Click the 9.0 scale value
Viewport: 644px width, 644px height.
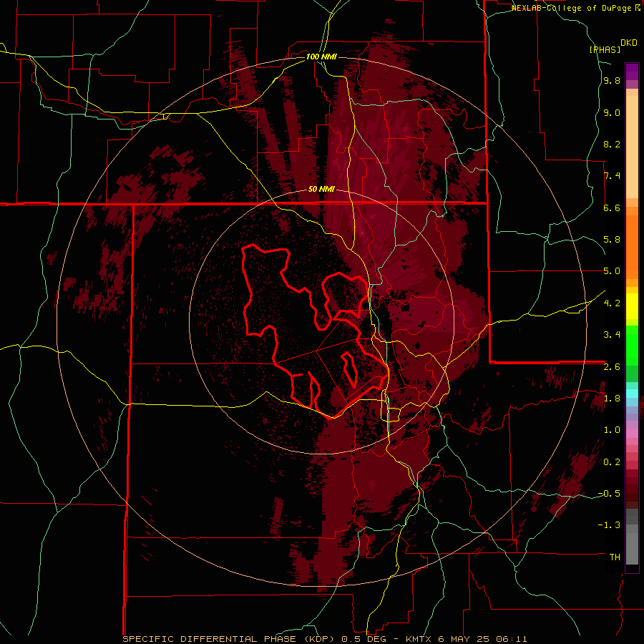[612, 113]
